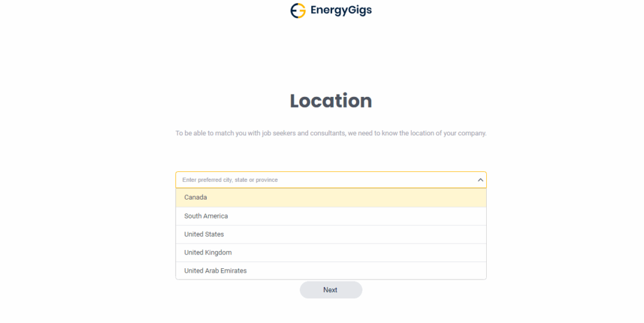Screen dimensions: 644x323
Task: Collapse the location dropdown using the chevron
Action: click(480, 180)
